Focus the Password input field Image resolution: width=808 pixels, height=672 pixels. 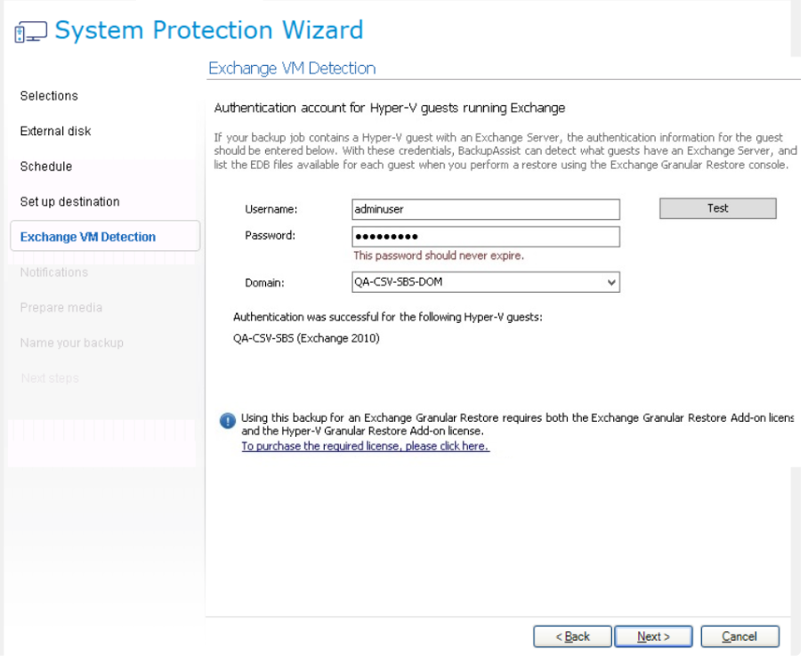pos(485,237)
